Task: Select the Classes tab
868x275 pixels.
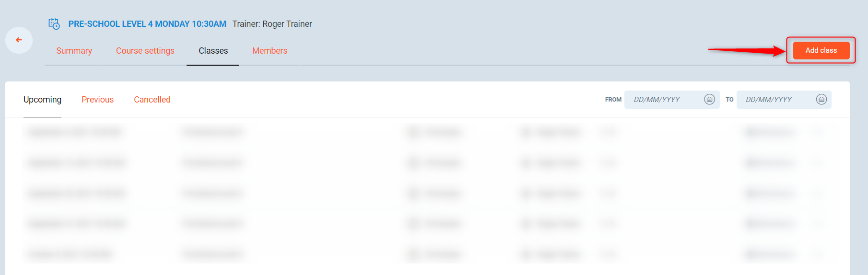Action: coord(213,51)
